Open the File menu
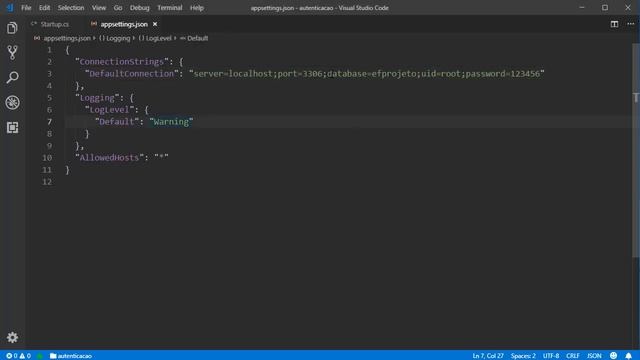This screenshot has height=360, width=640. 26,8
